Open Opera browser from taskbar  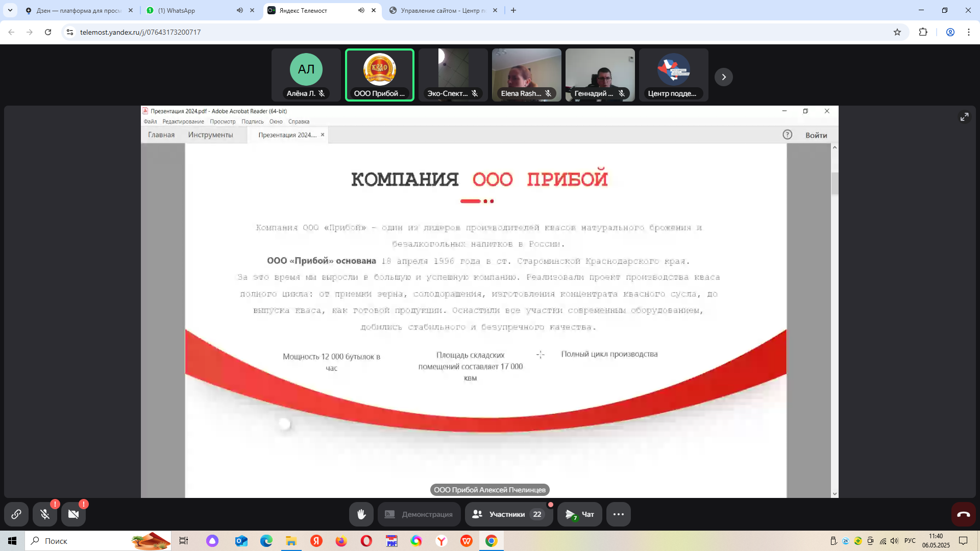[366, 541]
